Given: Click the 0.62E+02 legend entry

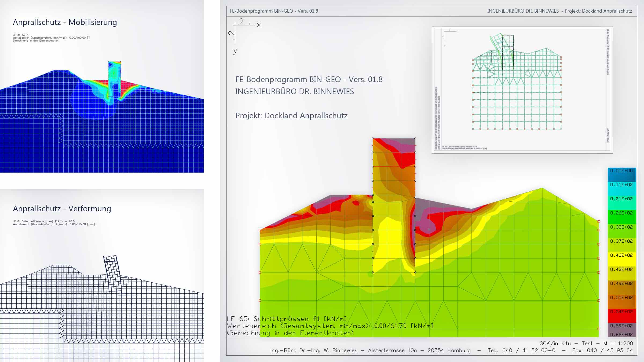Looking at the screenshot, I should [622, 335].
